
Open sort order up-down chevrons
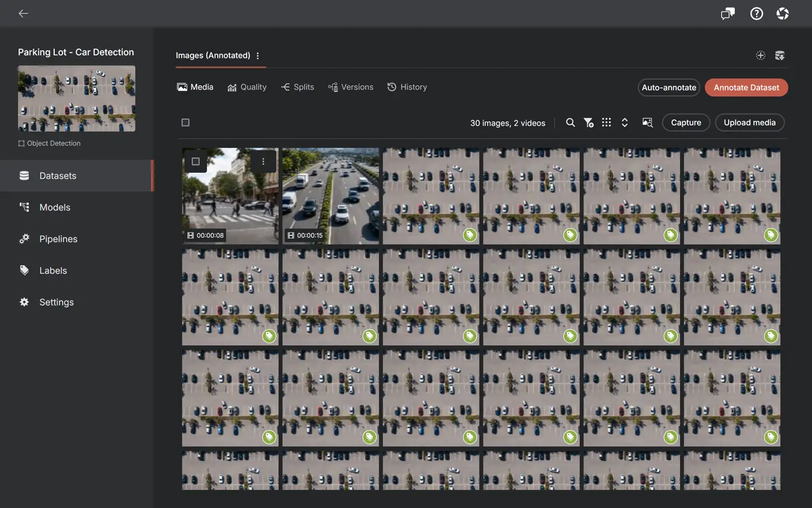(x=625, y=122)
